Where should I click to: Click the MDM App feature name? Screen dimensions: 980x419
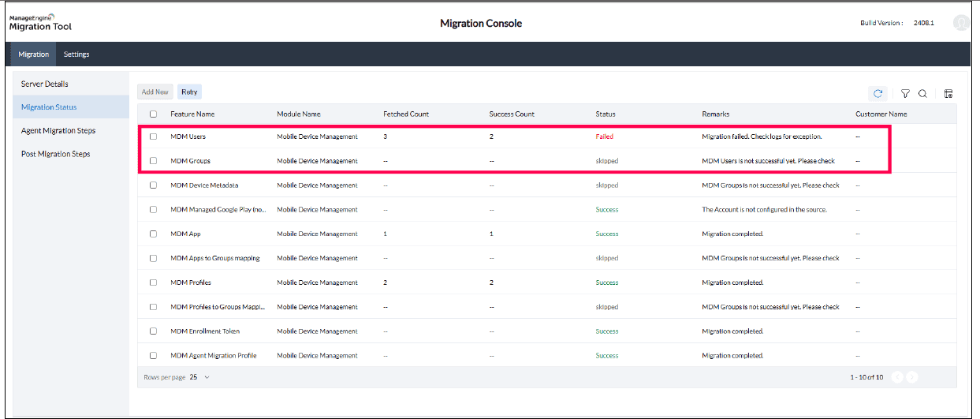coord(185,234)
